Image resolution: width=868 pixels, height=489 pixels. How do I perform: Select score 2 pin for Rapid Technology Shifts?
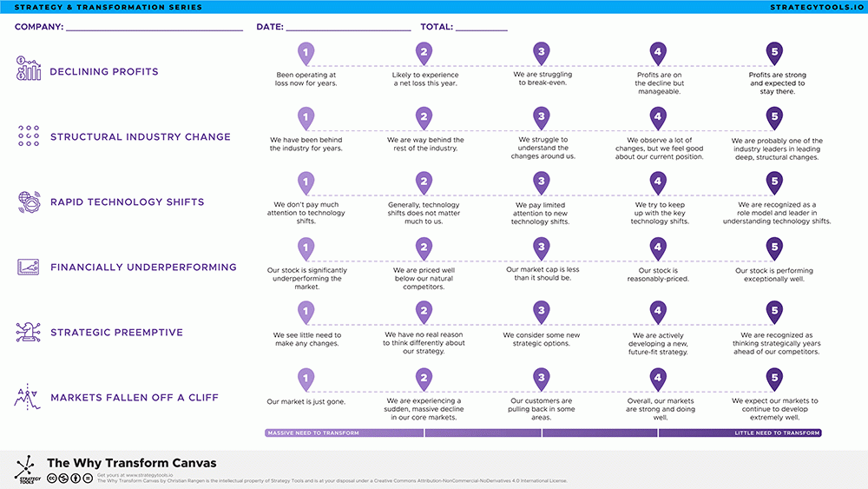pos(424,183)
